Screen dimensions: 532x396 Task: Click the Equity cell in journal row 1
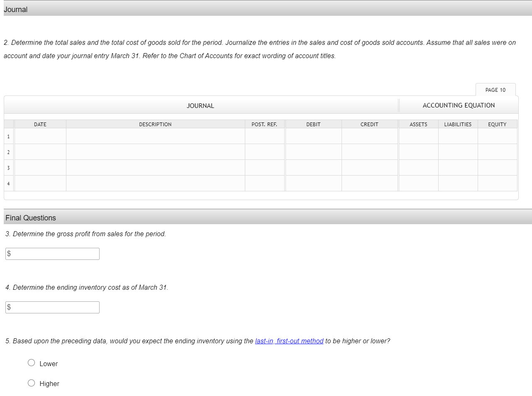coord(497,136)
